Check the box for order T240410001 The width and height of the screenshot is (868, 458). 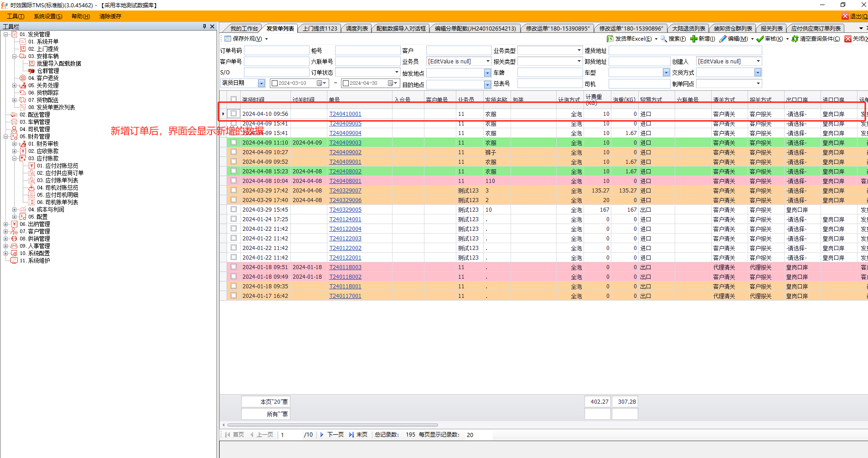pos(234,114)
